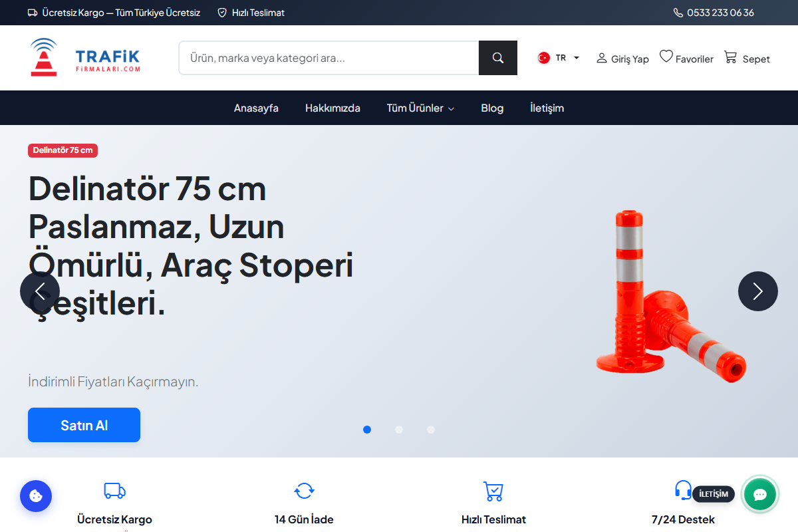Open the Sepet link

pyautogui.click(x=747, y=58)
